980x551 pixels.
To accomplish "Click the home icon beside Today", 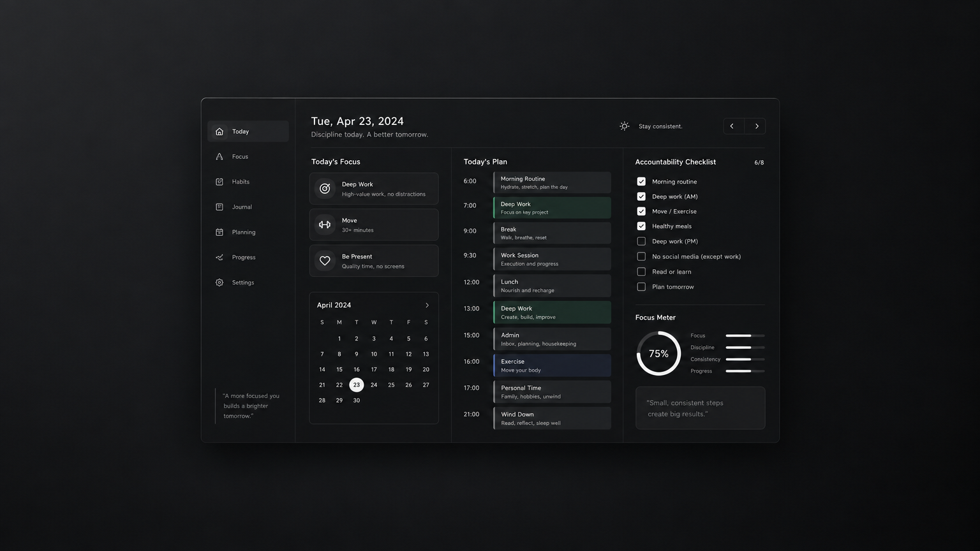I will [x=219, y=131].
